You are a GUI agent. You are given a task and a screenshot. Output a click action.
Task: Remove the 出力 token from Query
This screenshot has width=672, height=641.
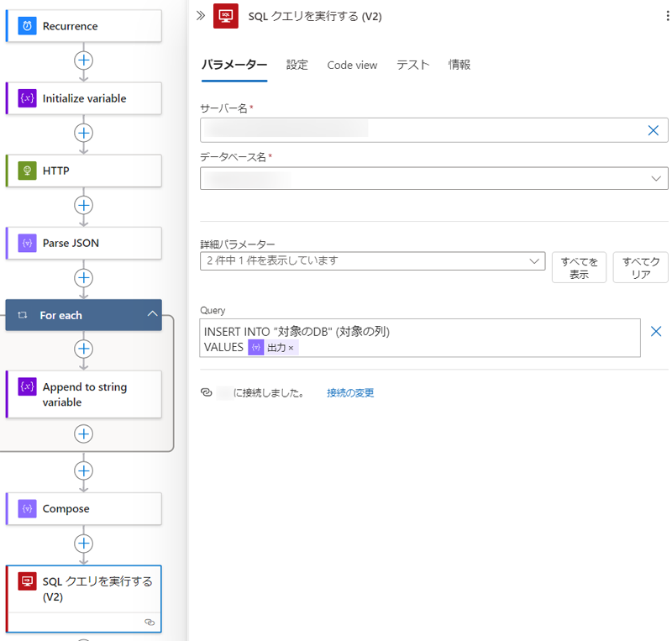tap(291, 348)
